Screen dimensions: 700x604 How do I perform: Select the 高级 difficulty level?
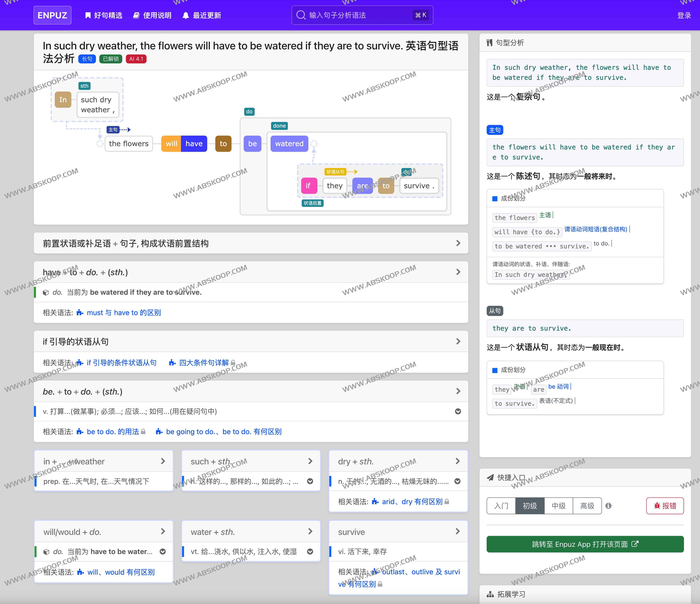pos(587,506)
